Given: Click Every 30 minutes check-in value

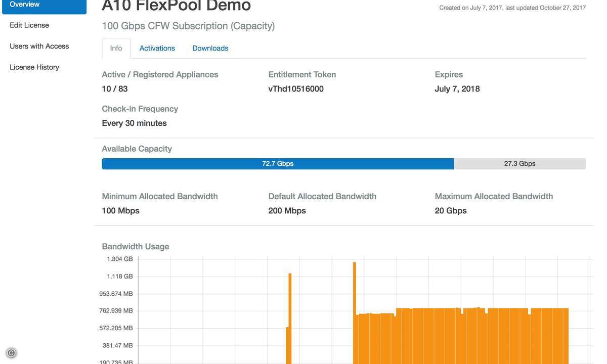Looking at the screenshot, I should coord(134,123).
